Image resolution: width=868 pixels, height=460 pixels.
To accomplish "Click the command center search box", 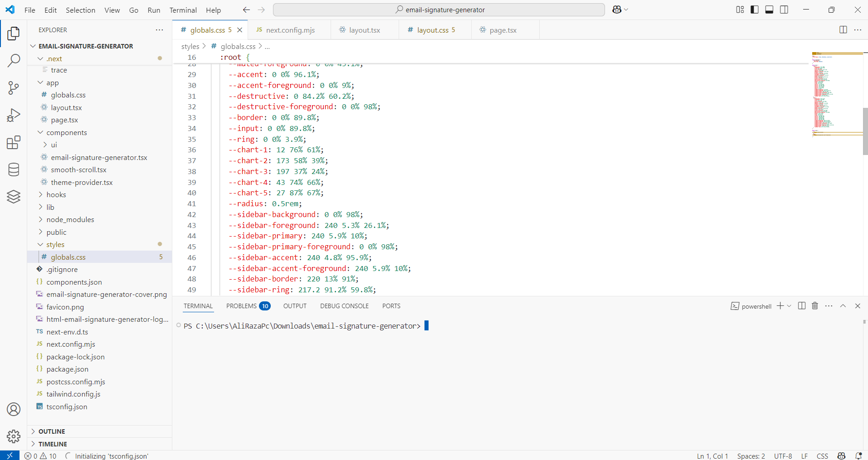I will (439, 10).
